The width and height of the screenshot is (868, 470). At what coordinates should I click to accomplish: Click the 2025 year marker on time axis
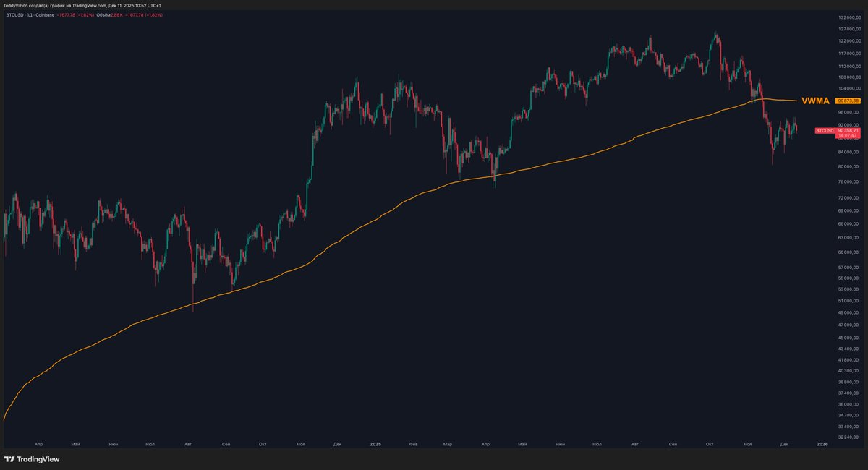[x=375, y=444]
